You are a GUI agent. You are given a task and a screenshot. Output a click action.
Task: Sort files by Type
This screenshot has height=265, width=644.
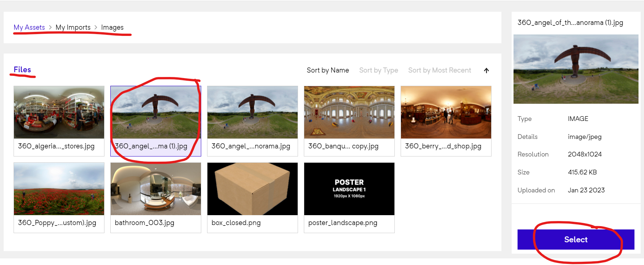click(x=378, y=70)
